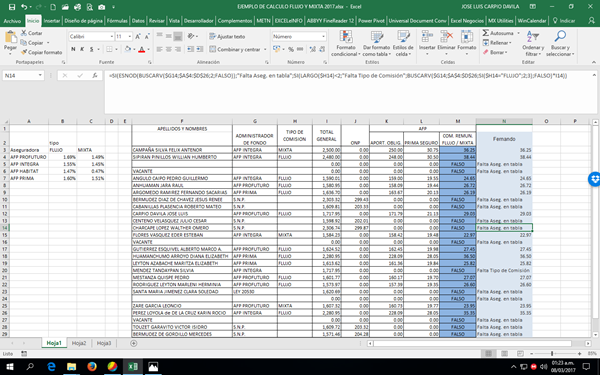Expand Autosuma dropdown arrow
Image resolution: width=600 pixels, height=375 pixels.
(x=518, y=33)
